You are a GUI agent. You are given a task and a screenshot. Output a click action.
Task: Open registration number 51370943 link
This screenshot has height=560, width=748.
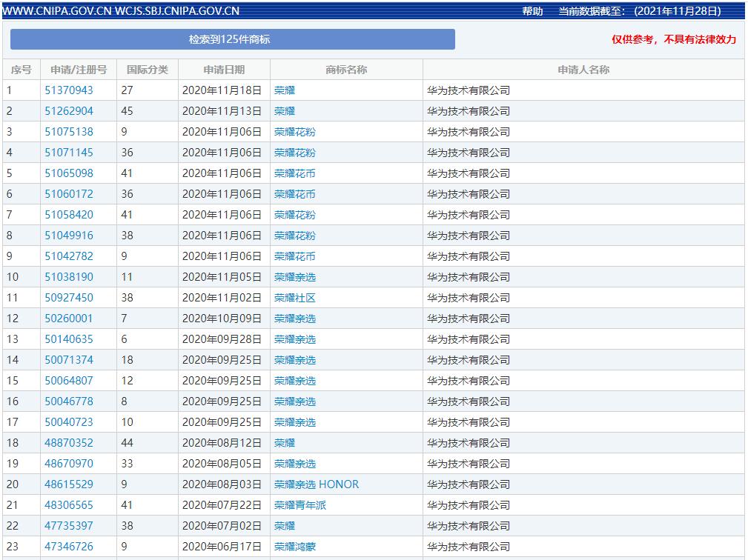point(69,90)
